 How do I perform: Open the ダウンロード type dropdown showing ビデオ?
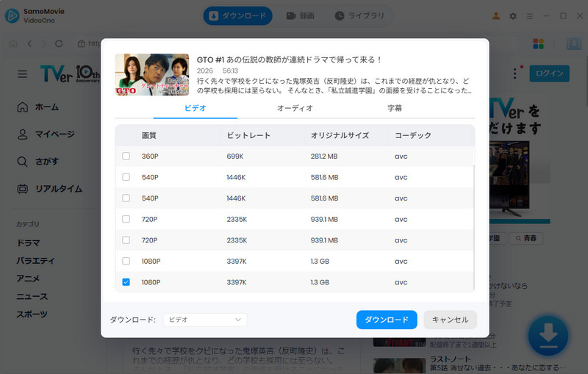point(205,320)
